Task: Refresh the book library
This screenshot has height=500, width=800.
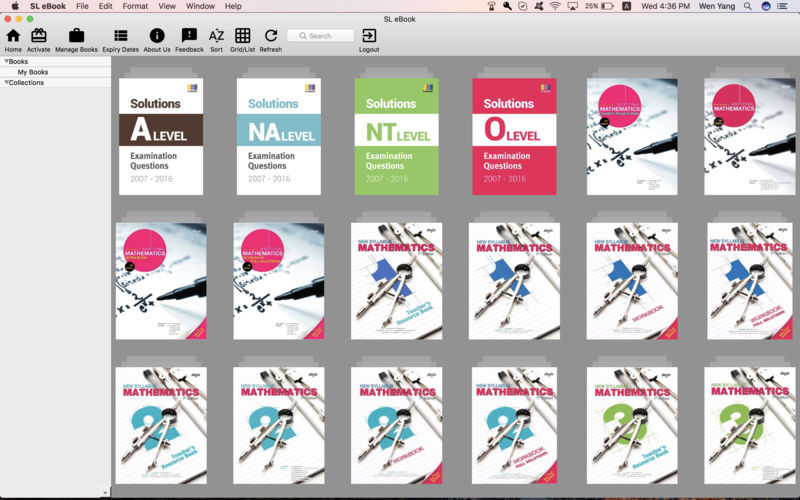Action: pyautogui.click(x=271, y=40)
